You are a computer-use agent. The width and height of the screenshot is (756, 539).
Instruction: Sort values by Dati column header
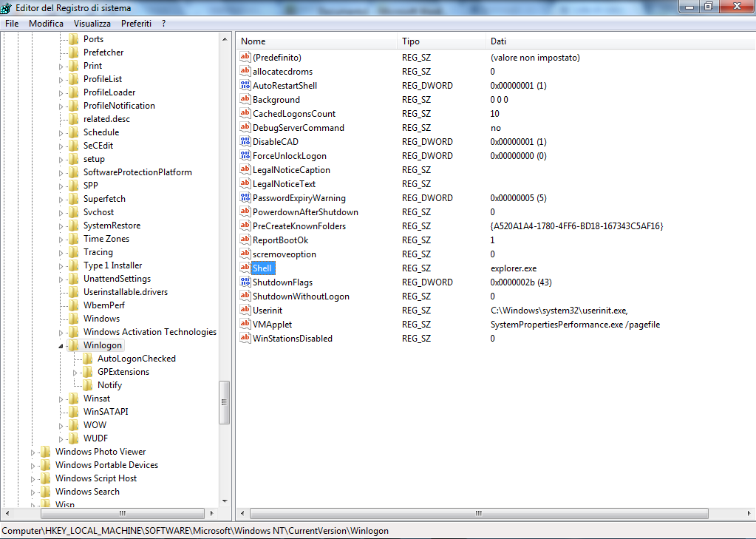click(620, 41)
